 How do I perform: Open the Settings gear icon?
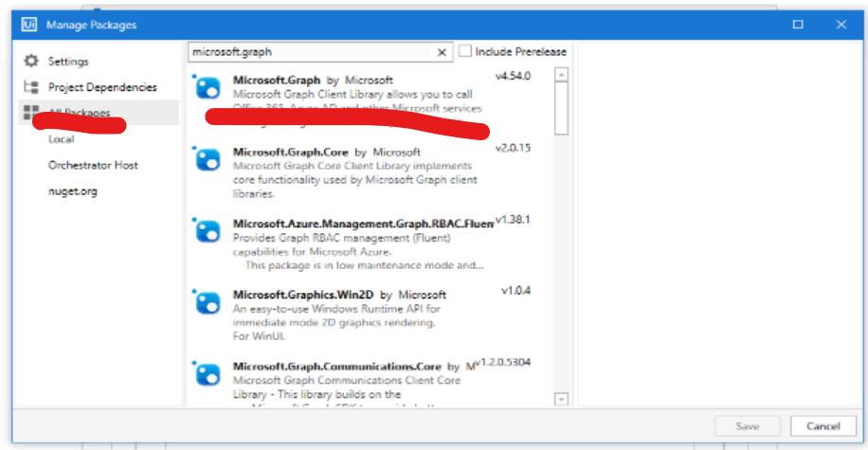click(x=31, y=61)
